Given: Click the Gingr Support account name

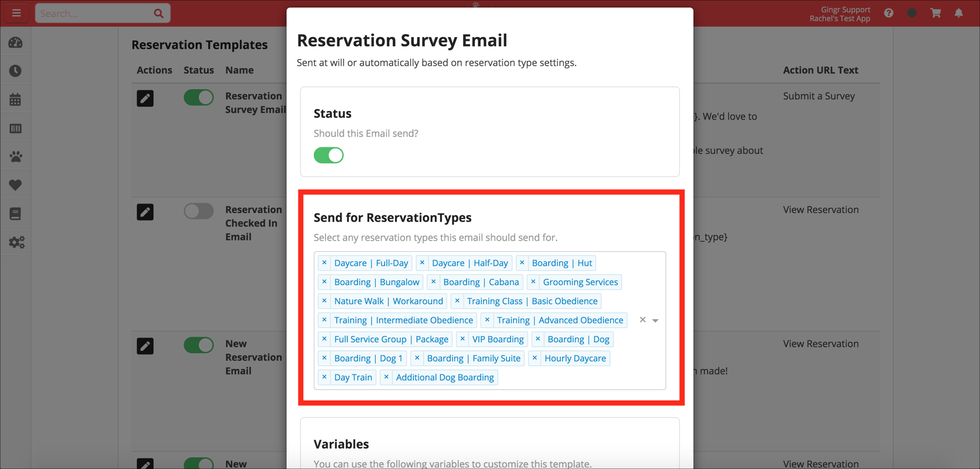Looking at the screenshot, I should pos(845,9).
